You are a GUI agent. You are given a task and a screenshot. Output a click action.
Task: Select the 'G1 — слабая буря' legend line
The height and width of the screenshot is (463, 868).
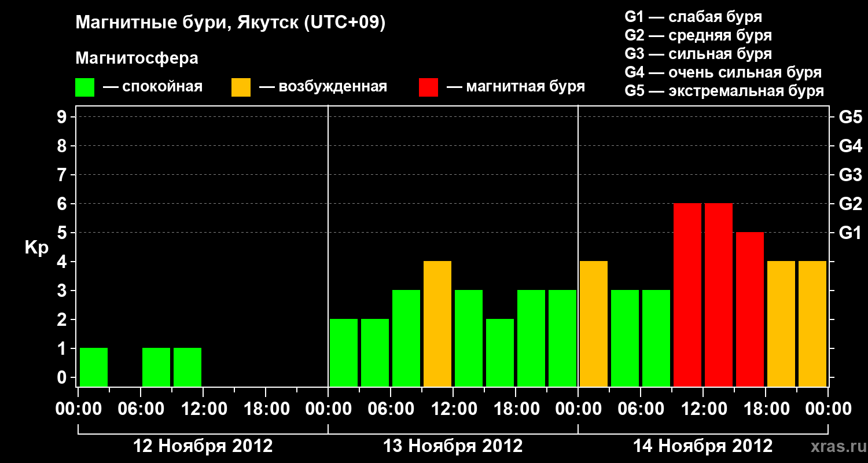tap(693, 17)
